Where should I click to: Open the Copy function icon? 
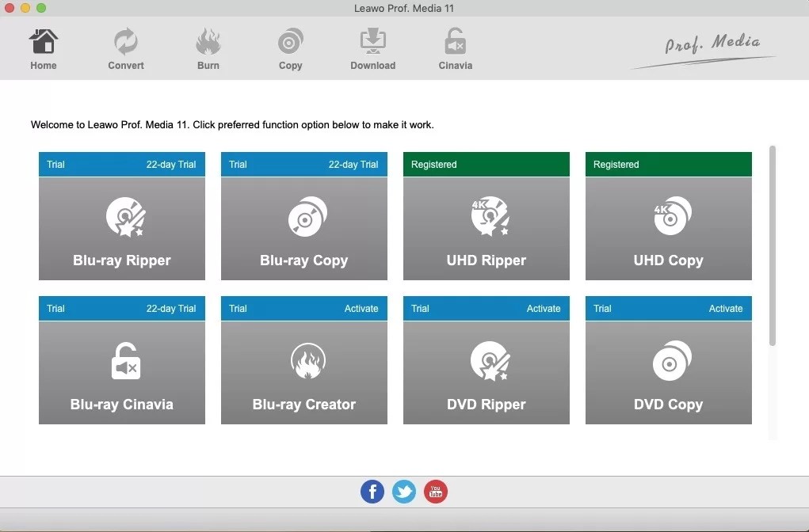point(290,47)
